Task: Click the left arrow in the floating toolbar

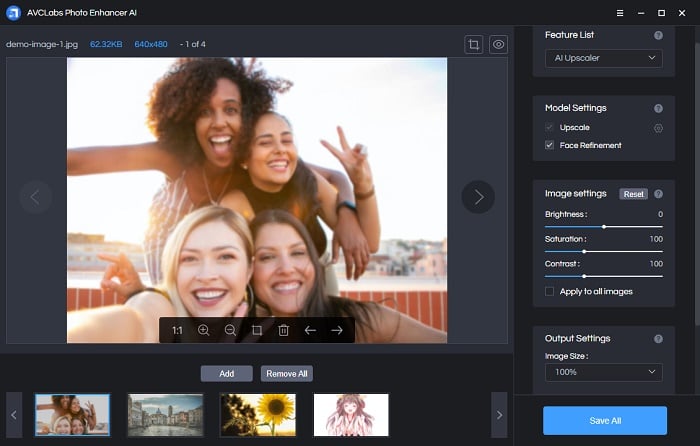Action: (x=310, y=330)
